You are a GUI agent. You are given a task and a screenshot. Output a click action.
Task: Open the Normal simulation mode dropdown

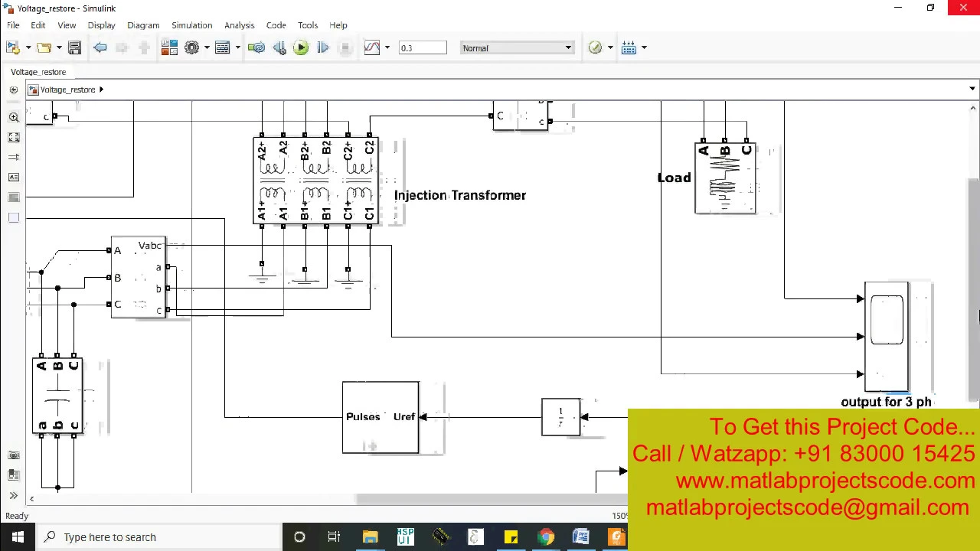tap(517, 48)
